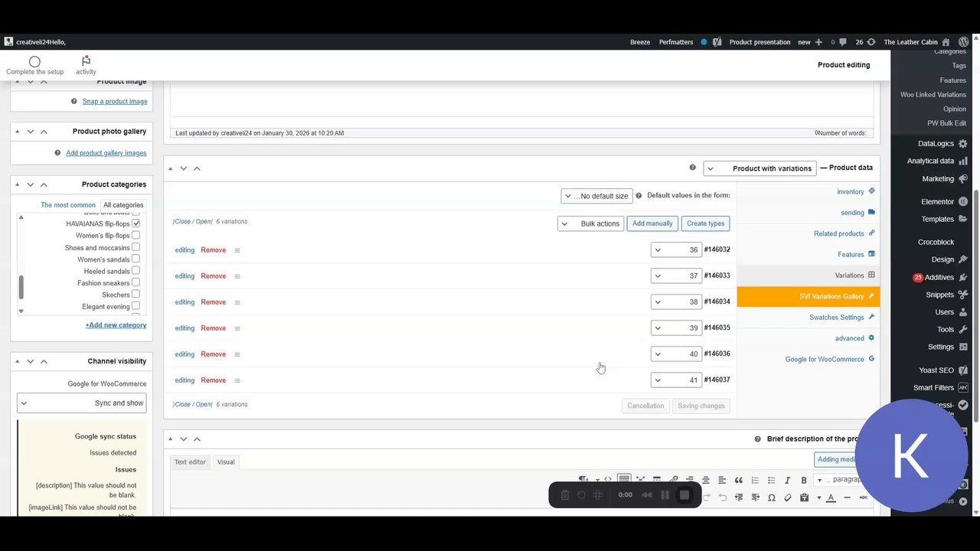Pause the screen recording
This screenshot has height=551, width=980.
pyautogui.click(x=665, y=495)
